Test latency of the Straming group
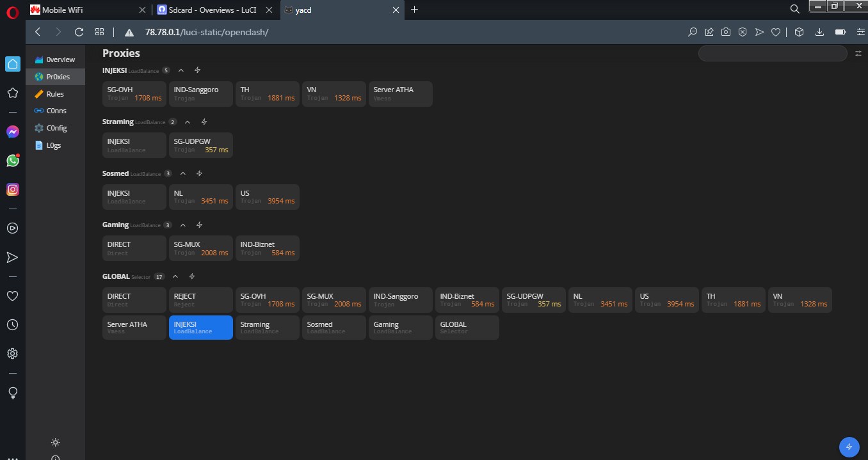Viewport: 868px width, 460px height. [204, 122]
